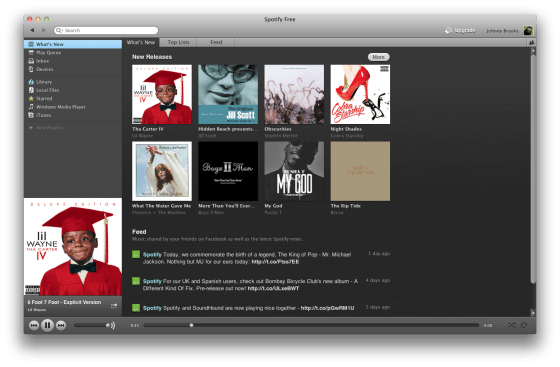This screenshot has width=560, height=367.
Task: Click the scroll down arrow
Action: (x=533, y=313)
